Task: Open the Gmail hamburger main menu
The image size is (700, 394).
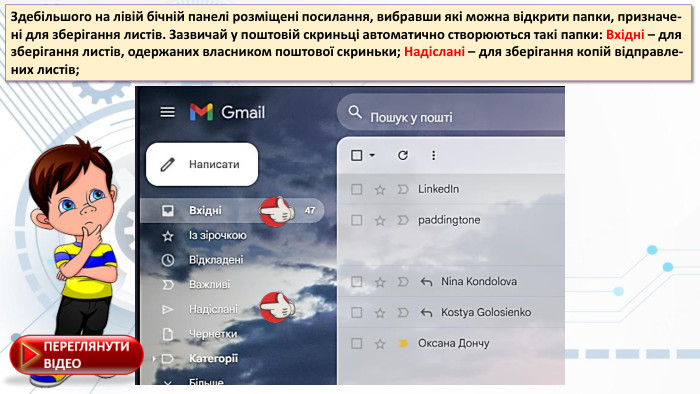Action: click(167, 112)
